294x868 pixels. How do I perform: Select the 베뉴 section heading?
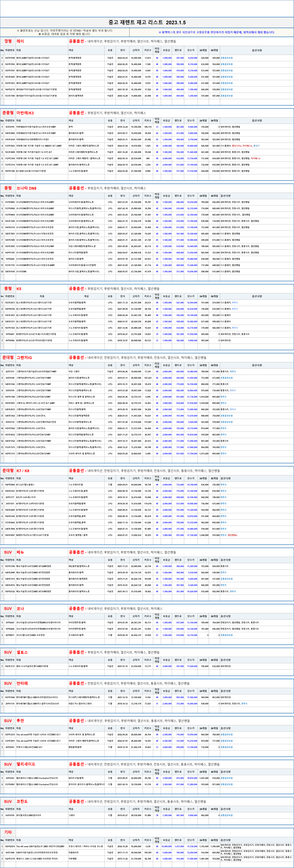point(20,552)
